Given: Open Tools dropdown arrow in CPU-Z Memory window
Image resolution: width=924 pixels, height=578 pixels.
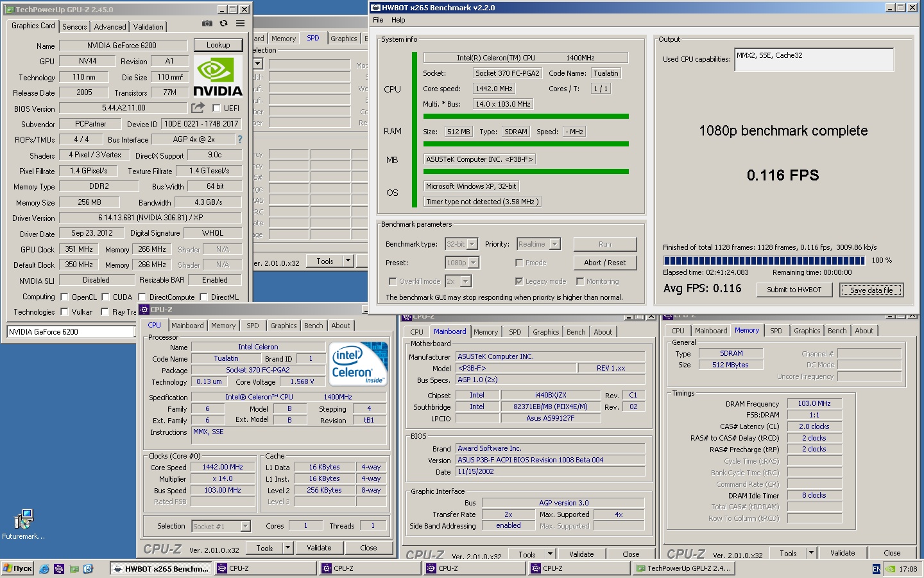Looking at the screenshot, I should [x=811, y=553].
